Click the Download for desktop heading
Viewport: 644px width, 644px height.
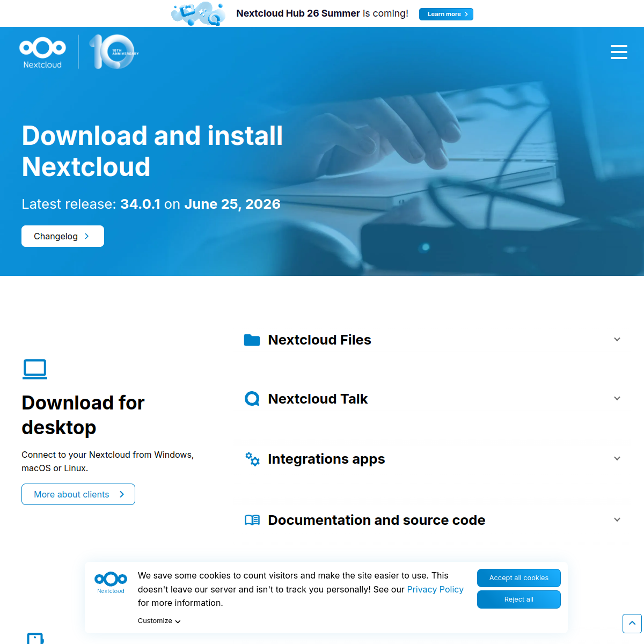coord(83,415)
